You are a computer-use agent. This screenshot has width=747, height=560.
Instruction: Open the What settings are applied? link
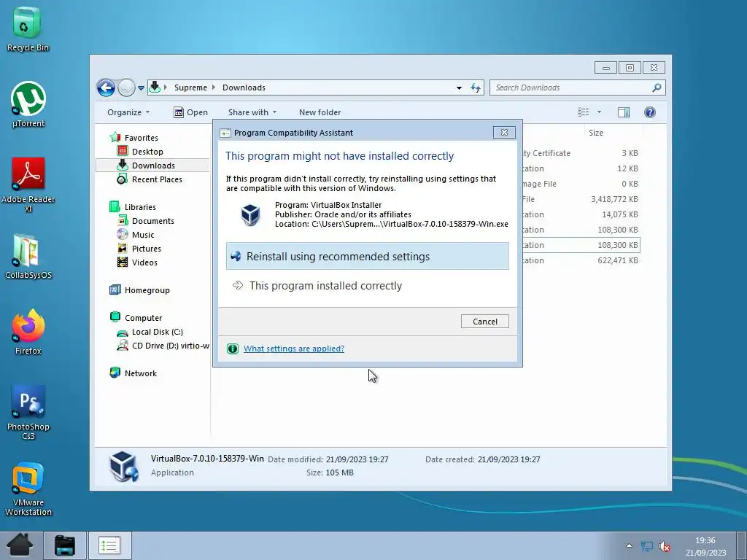pos(293,349)
